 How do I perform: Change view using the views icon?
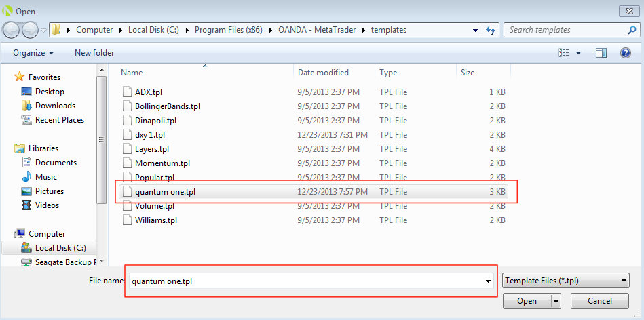coord(563,53)
